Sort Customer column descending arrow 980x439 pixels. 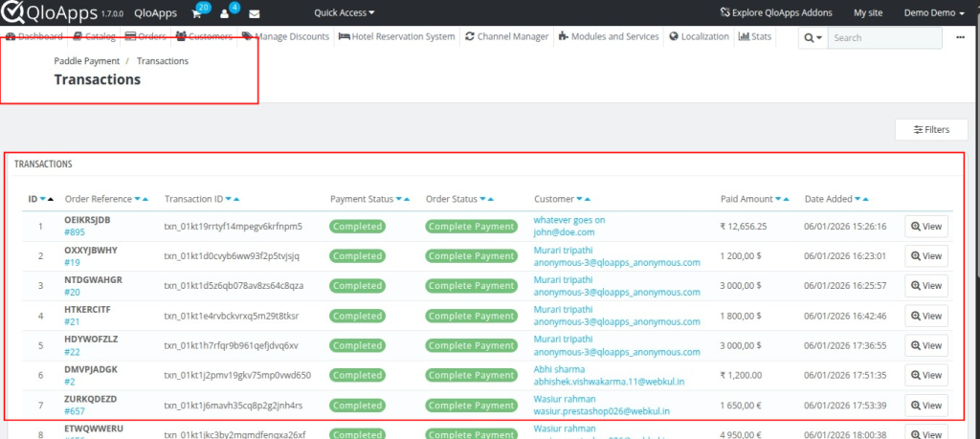tap(579, 199)
